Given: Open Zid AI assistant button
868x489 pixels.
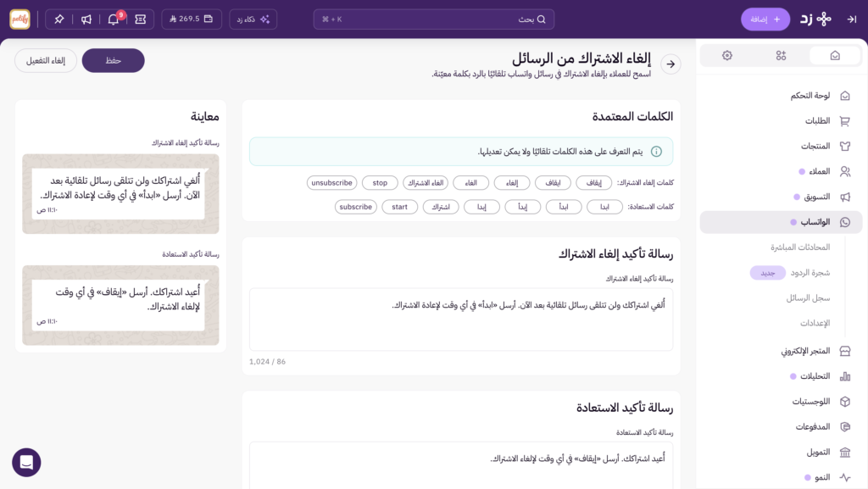Looking at the screenshot, I should (x=253, y=19).
